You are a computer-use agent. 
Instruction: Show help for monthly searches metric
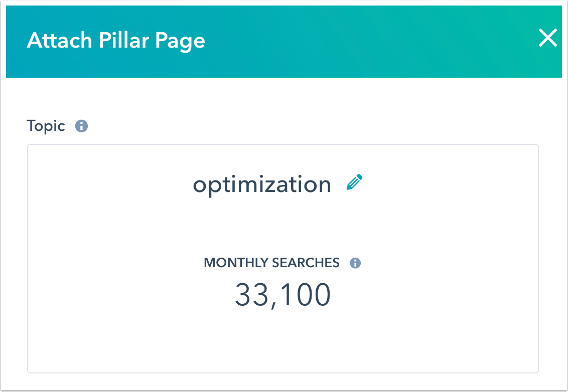click(x=355, y=263)
